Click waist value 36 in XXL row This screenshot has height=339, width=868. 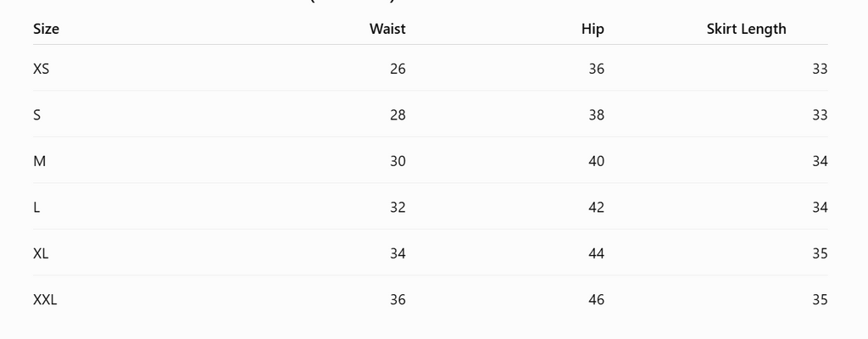(398, 300)
